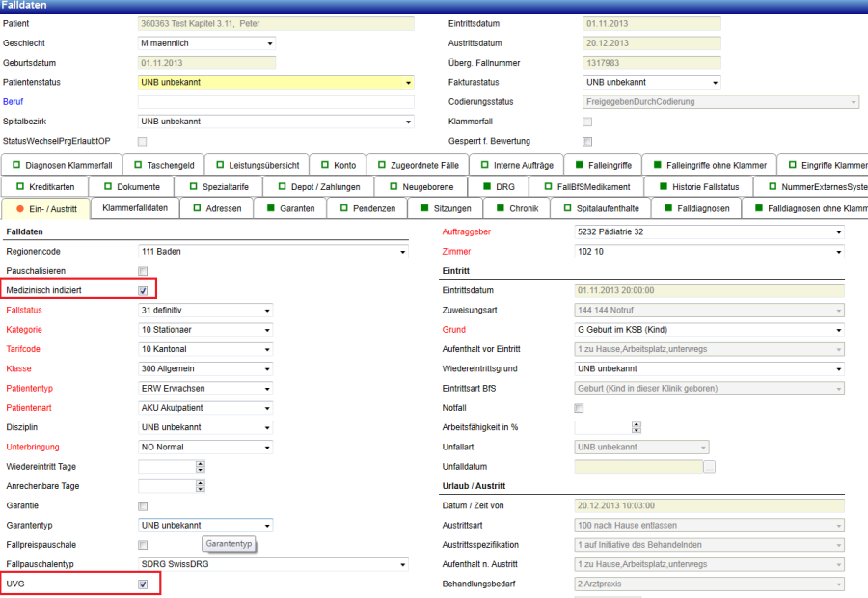Open the Spitalaufenthalte tab
868x598 pixels.
601,208
